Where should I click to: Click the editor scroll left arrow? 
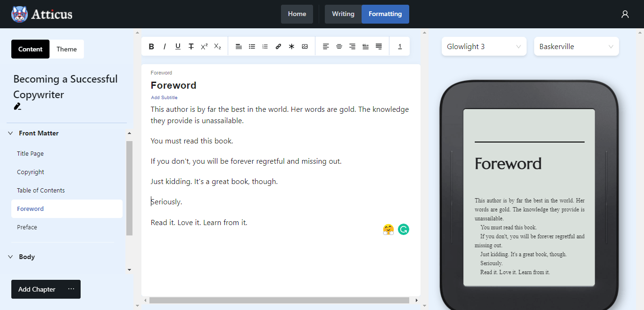click(x=145, y=300)
